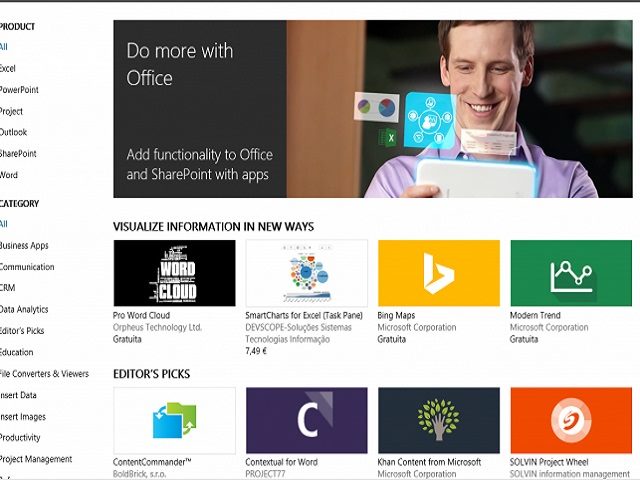Click the PROJECT77 publisher name
This screenshot has width=640, height=480.
coord(265,474)
